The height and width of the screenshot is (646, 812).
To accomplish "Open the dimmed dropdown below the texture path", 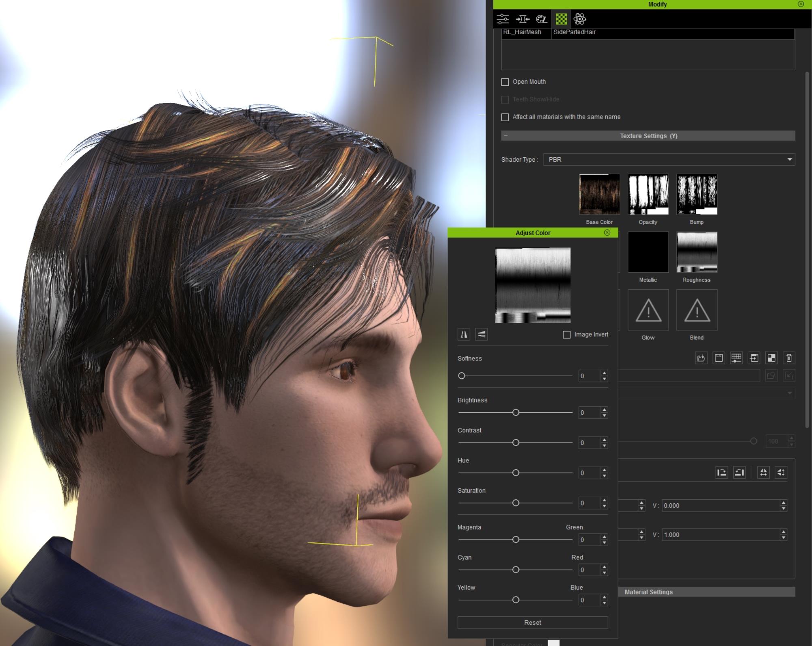I will click(706, 393).
